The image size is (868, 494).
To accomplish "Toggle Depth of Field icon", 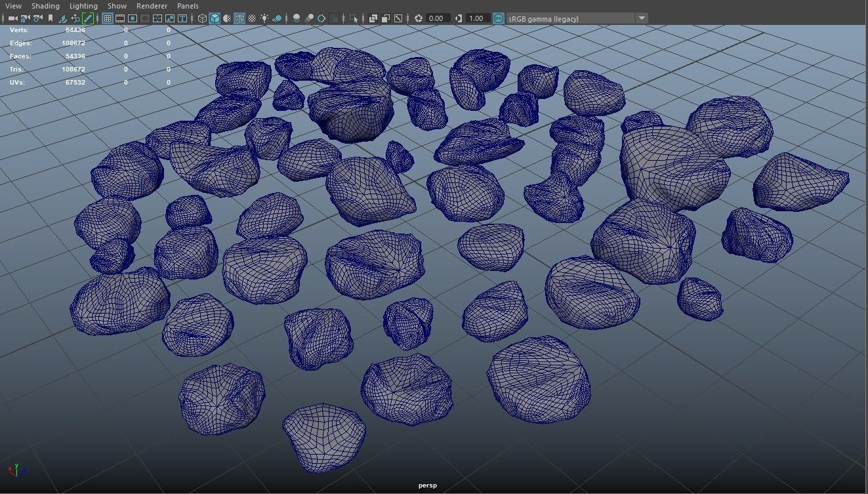I will [x=334, y=18].
